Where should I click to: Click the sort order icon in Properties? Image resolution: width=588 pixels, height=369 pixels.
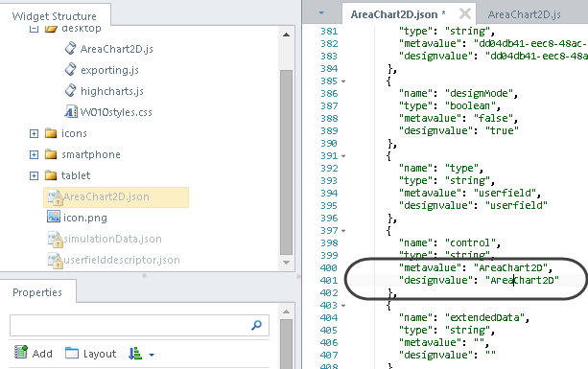pyautogui.click(x=135, y=354)
